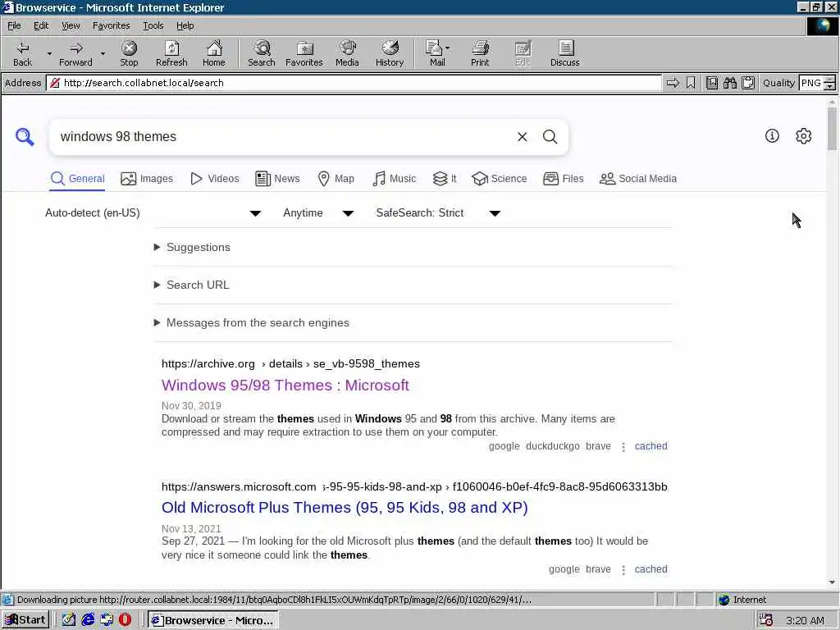The height and width of the screenshot is (630, 840).
Task: Click the Mail toolbar button
Action: (435, 53)
